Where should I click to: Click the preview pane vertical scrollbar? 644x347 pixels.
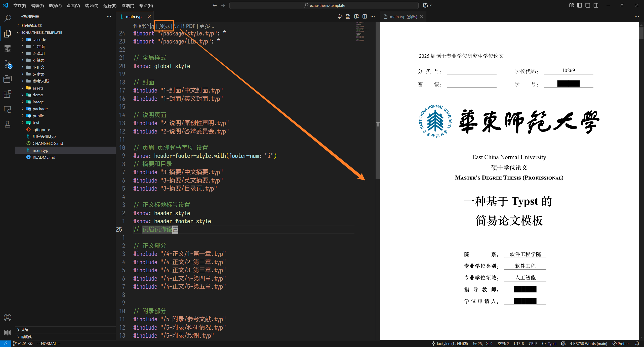tap(641, 33)
